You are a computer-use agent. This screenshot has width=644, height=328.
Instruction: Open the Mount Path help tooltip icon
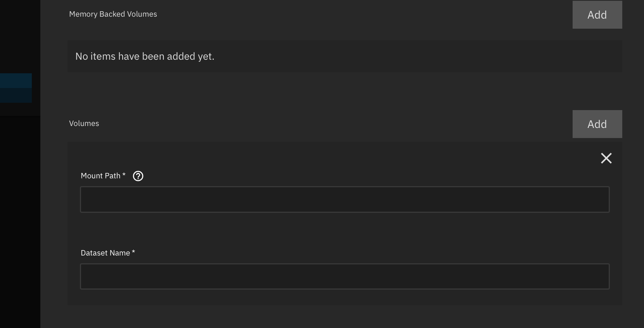point(138,176)
